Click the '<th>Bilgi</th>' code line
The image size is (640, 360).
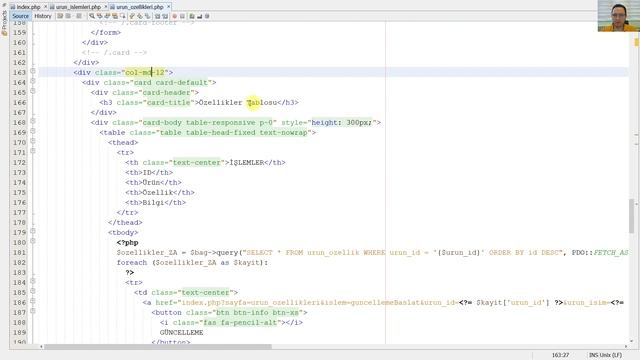[x=156, y=202]
